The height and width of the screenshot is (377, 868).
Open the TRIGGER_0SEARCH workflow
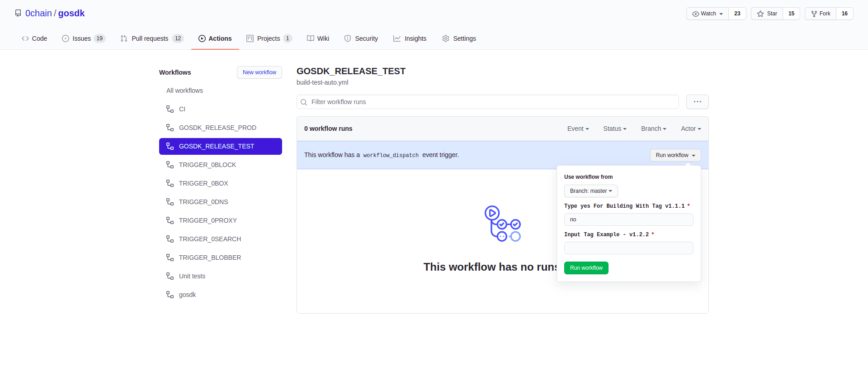[221, 239]
